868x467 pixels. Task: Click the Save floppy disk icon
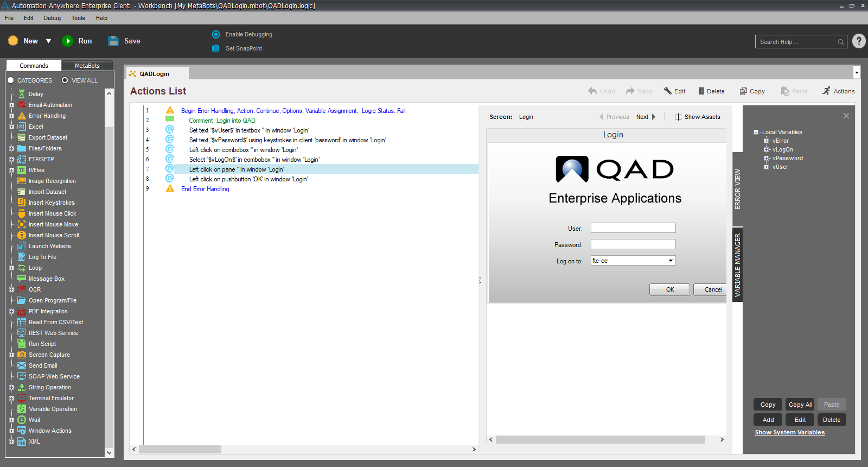point(113,41)
